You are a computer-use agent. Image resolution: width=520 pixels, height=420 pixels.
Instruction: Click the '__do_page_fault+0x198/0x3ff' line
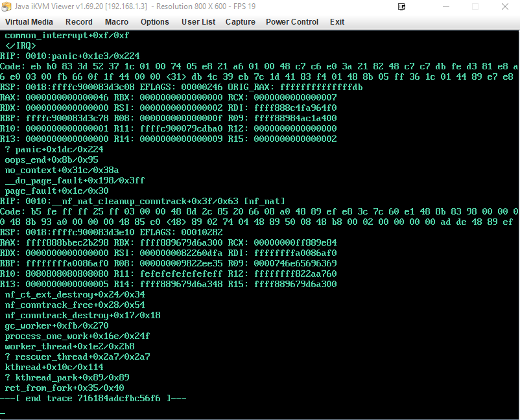pyautogui.click(x=75, y=181)
